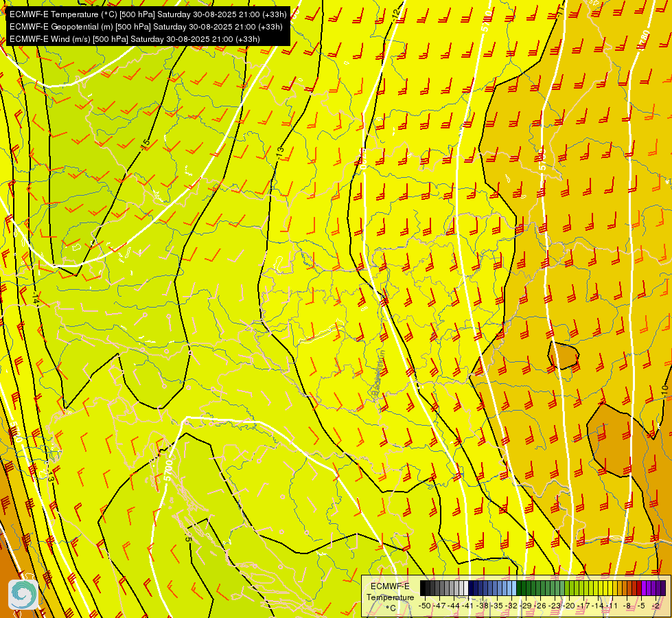The height and width of the screenshot is (618, 672).
Task: Click the -47 value on the temperature scale
Action: [x=441, y=606]
